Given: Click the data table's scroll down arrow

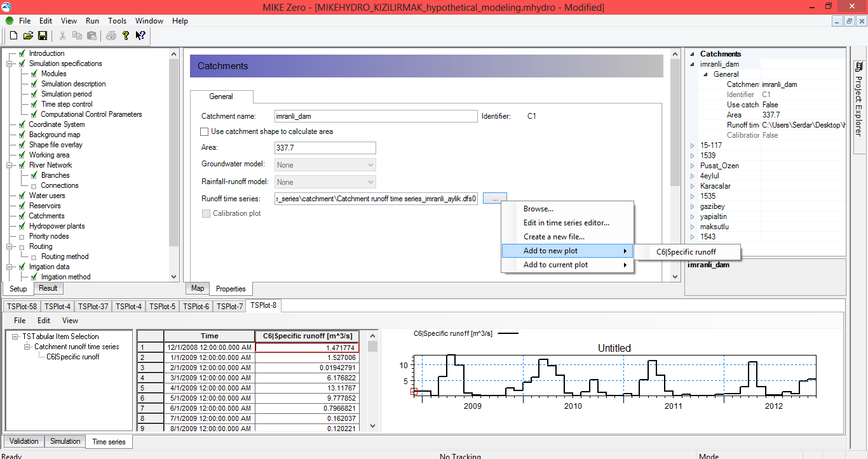Looking at the screenshot, I should tap(373, 427).
